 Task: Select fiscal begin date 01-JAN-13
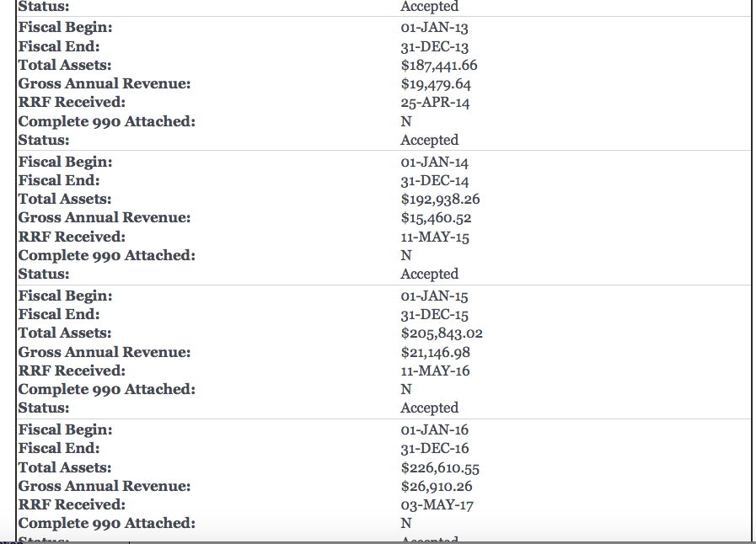click(x=434, y=28)
